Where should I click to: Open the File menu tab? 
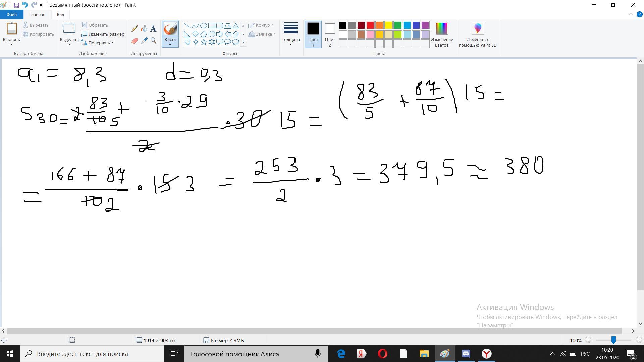coord(12,14)
